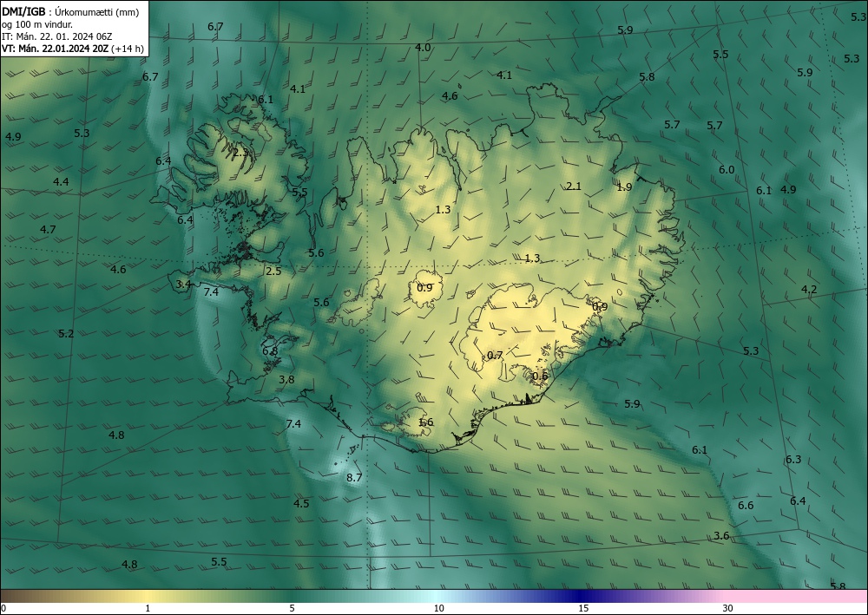Click the 4.5 value label
The image size is (868, 615).
pos(301,503)
